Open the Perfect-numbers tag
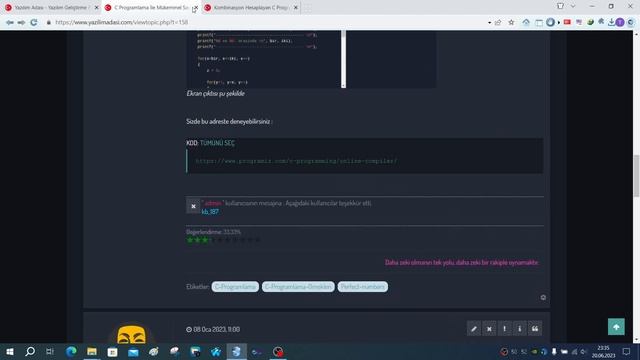The image size is (640, 360). 362,287
